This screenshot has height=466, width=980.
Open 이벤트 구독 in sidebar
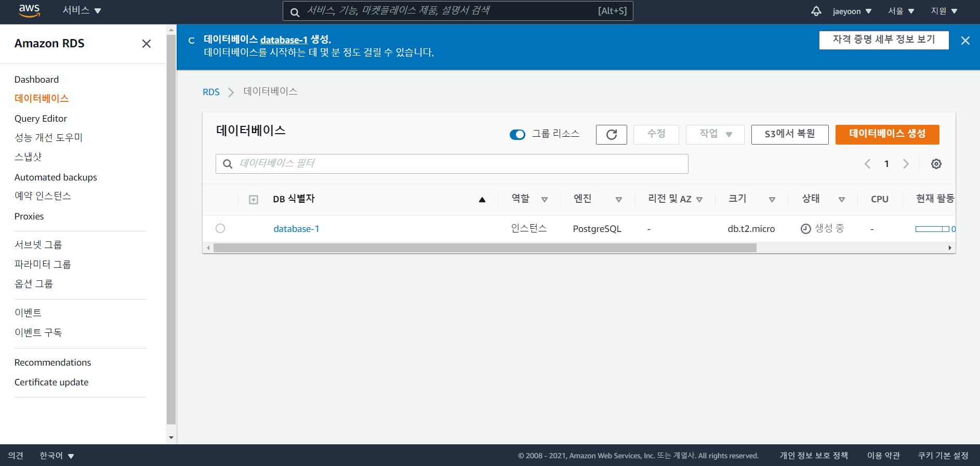coord(38,333)
